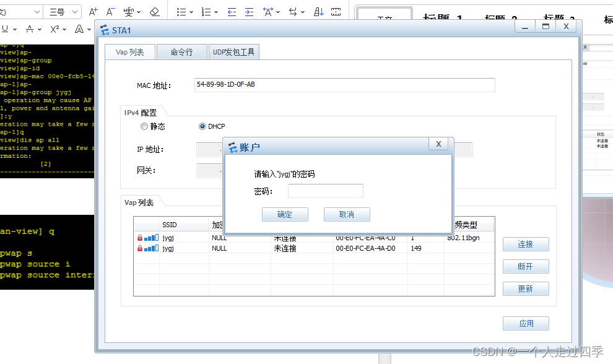Open character width scaling tool
613x364 pixels.
(267, 12)
